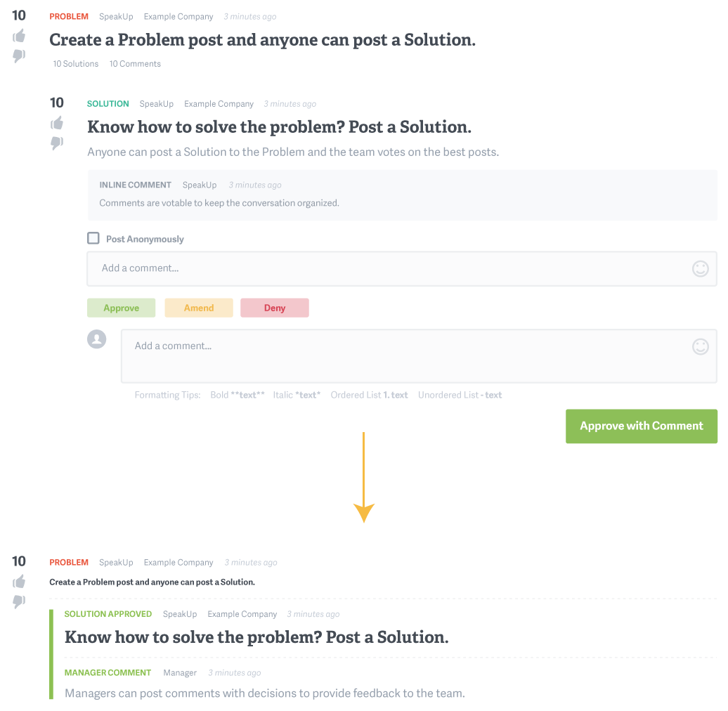The image size is (728, 711).
Task: Upvote the bottom Problem post
Action: click(x=19, y=582)
